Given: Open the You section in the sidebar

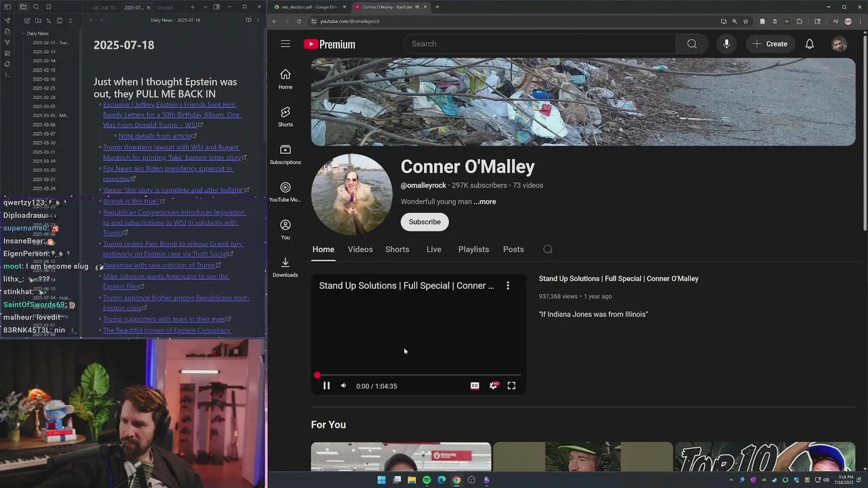Looking at the screenshot, I should click(x=285, y=230).
